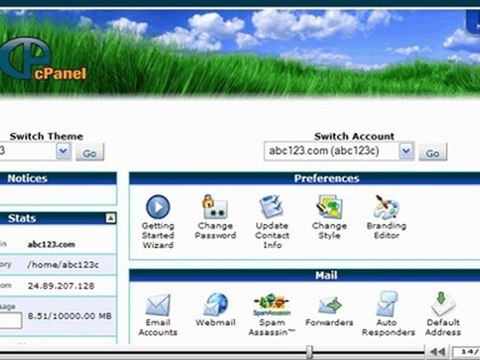480x360 pixels.
Task: Launch the Branding Editor icon
Action: click(x=386, y=207)
